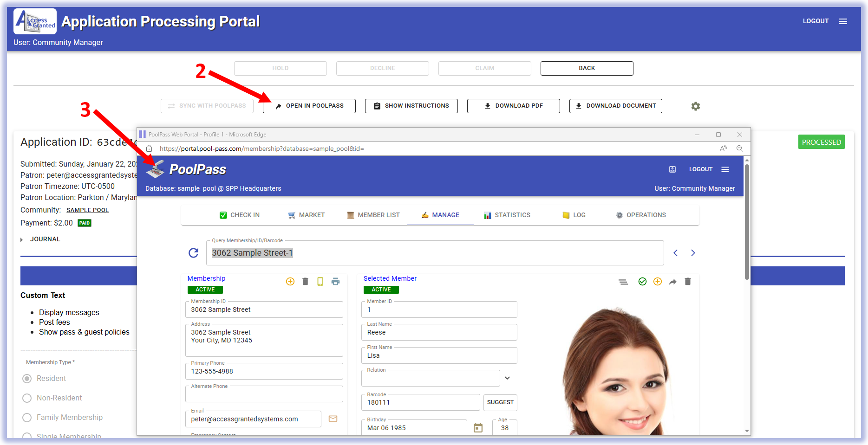The height and width of the screenshot is (445, 868).
Task: Click DOWNLOAD DOCUMENT button
Action: pos(615,106)
